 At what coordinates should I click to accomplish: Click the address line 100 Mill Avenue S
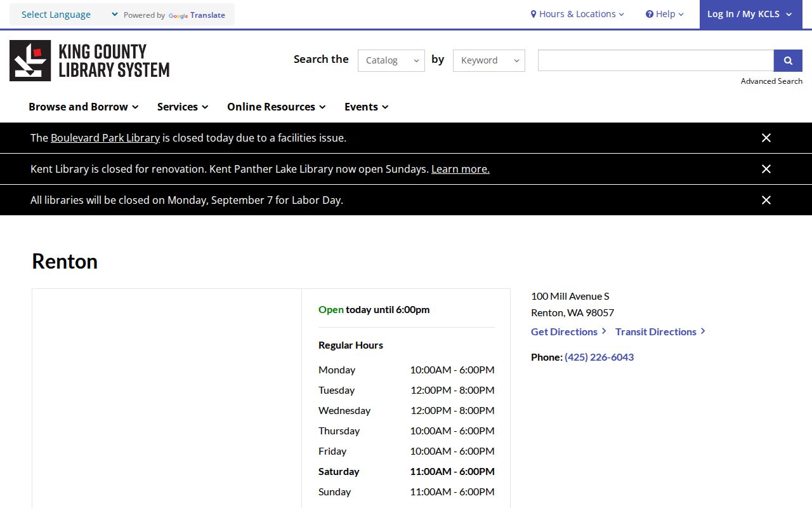(570, 296)
